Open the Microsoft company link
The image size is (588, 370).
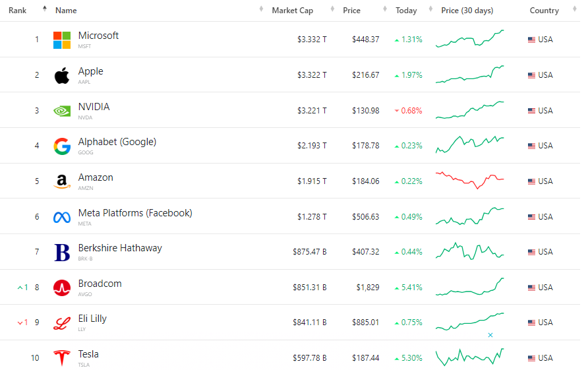98,36
